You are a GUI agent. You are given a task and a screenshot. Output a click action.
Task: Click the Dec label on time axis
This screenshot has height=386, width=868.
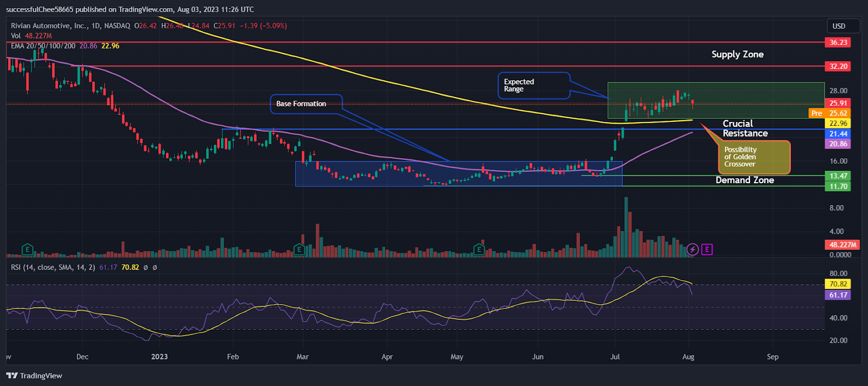82,357
